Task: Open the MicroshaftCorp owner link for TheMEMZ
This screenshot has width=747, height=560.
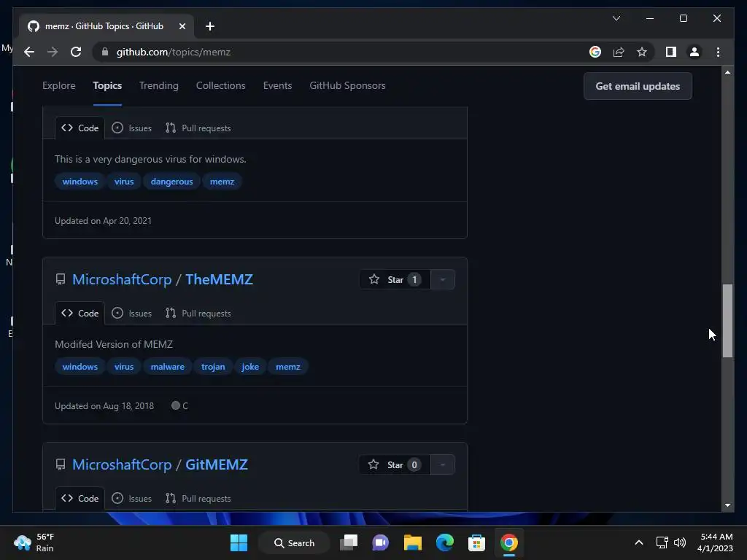Action: 122,279
